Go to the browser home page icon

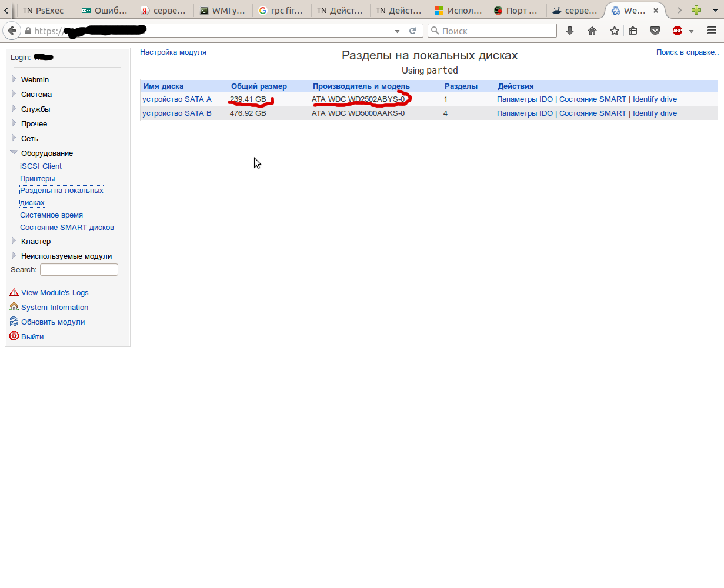592,31
